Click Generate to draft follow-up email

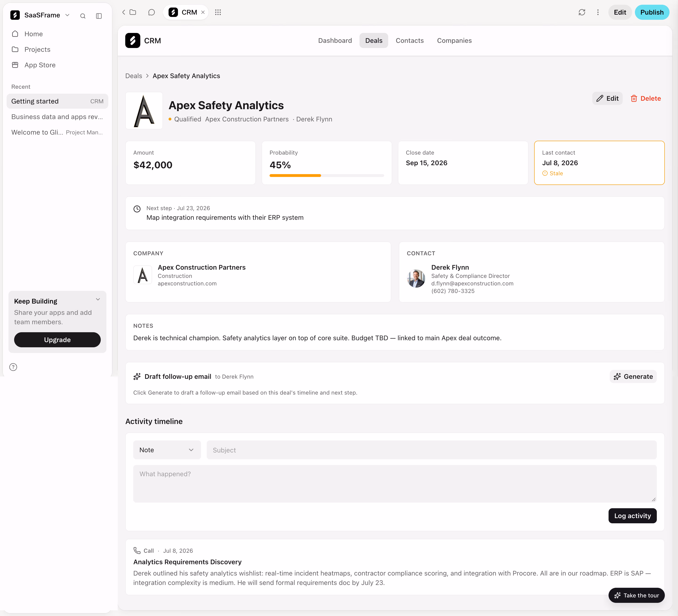pos(633,377)
